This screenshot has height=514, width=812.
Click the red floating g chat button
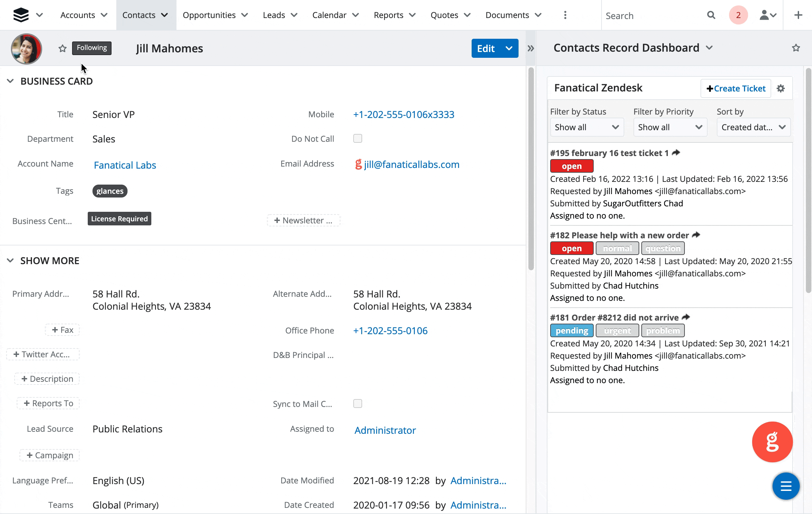click(772, 442)
